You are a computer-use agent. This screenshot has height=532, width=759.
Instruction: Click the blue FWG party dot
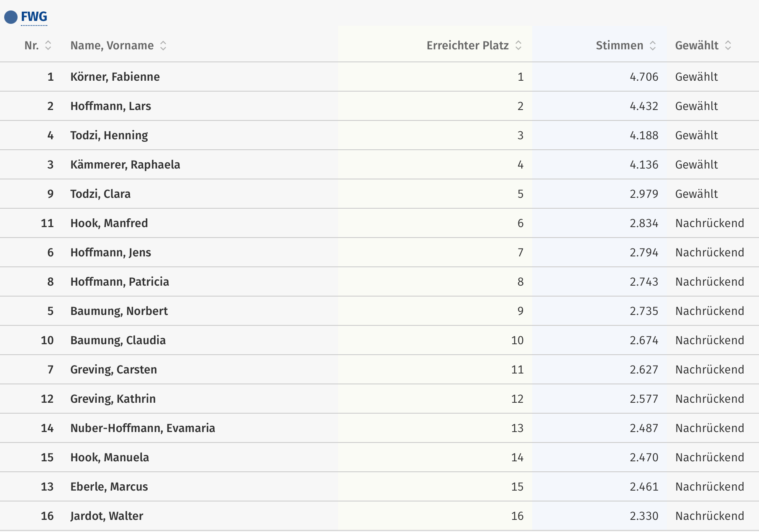(x=11, y=17)
